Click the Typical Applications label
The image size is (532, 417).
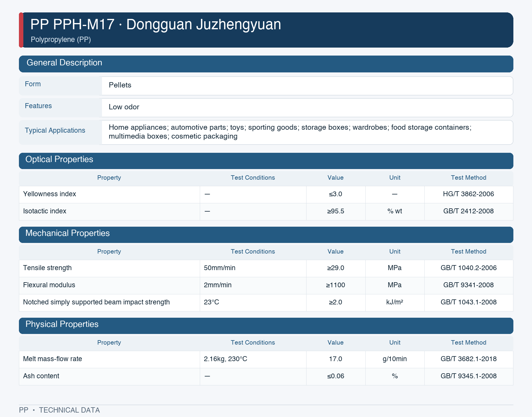tap(55, 130)
